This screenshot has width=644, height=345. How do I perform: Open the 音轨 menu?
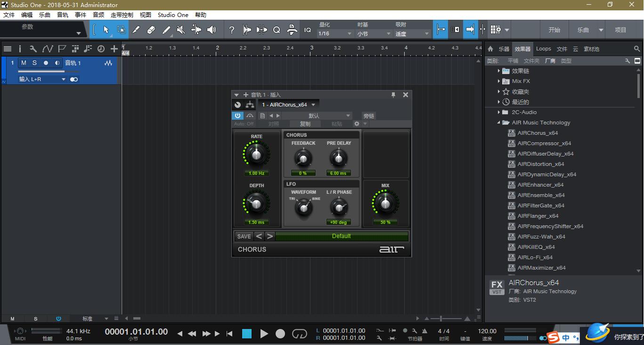(x=63, y=15)
